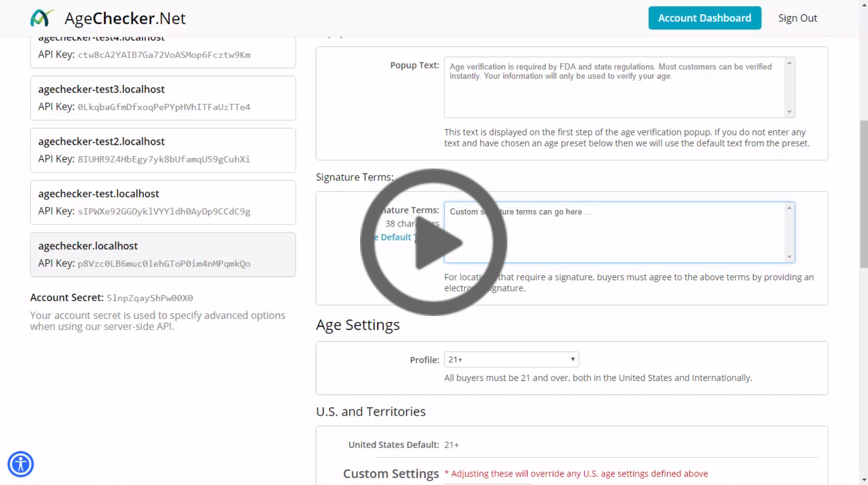Select the agechecker-test2.localhost site
868x485 pixels.
coord(163,150)
